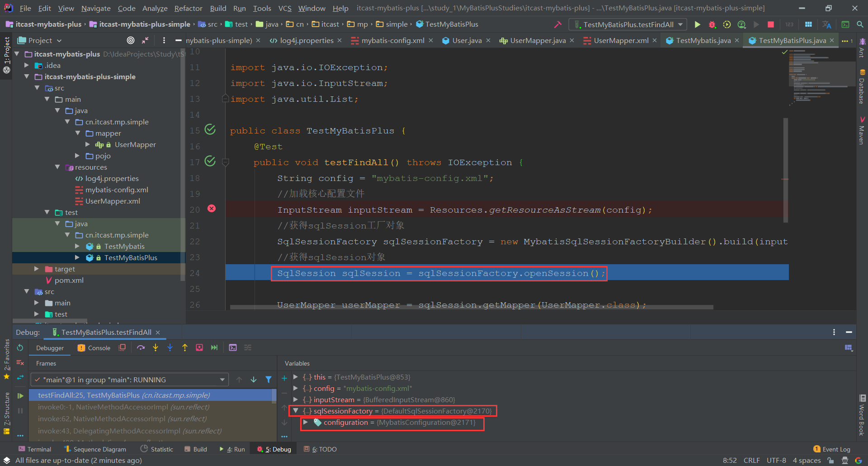Click the Drop Frame icon in the debugger
This screenshot has height=466, width=868.
click(199, 347)
